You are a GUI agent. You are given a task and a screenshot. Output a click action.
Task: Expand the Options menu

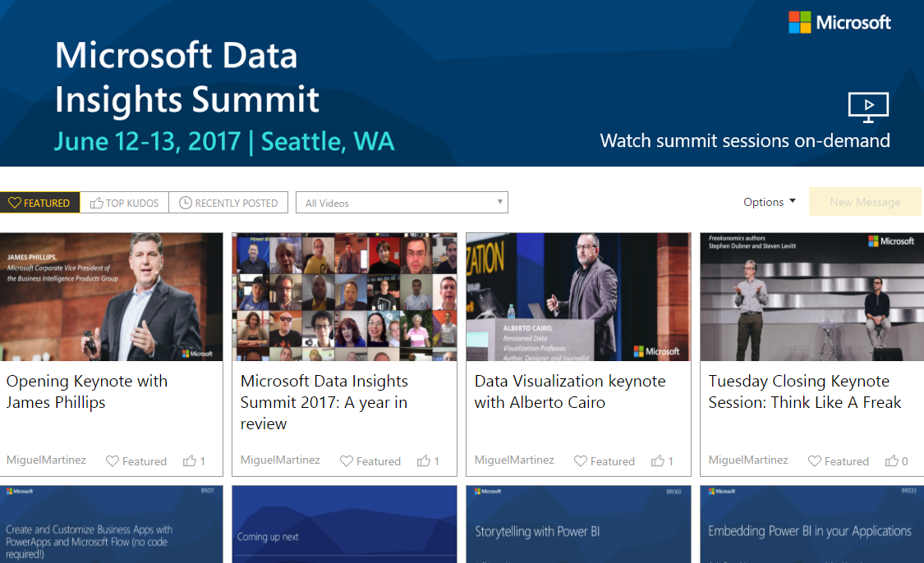pyautogui.click(x=769, y=202)
